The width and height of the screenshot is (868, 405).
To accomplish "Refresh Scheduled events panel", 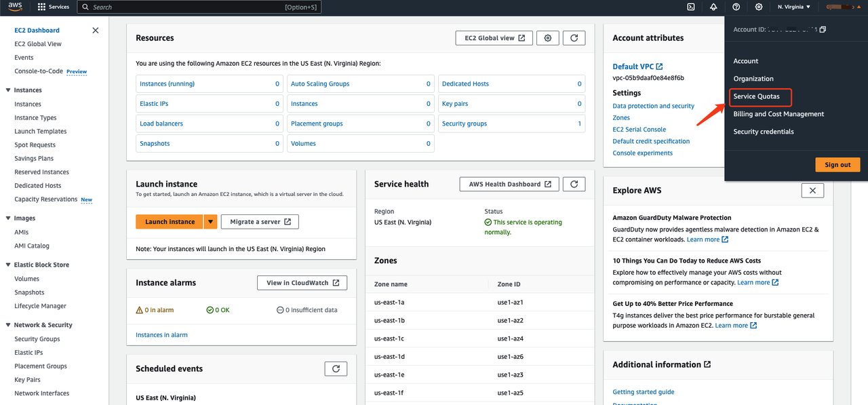I will (336, 368).
